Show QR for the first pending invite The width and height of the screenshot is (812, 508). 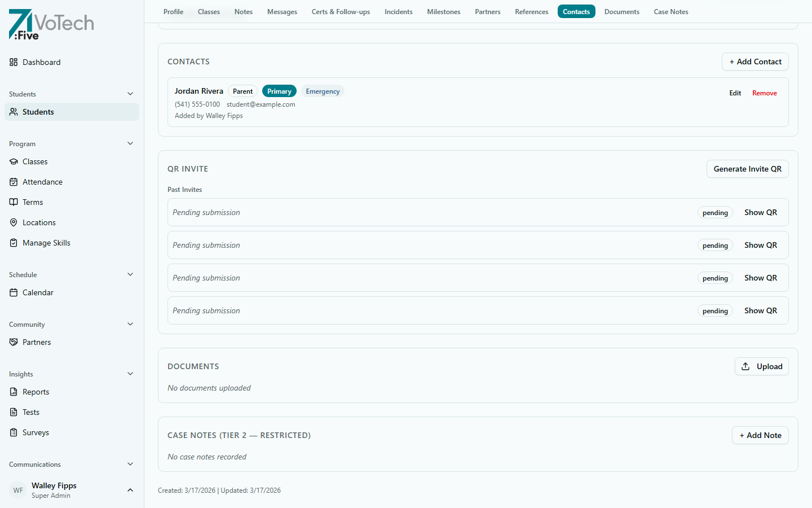click(760, 212)
